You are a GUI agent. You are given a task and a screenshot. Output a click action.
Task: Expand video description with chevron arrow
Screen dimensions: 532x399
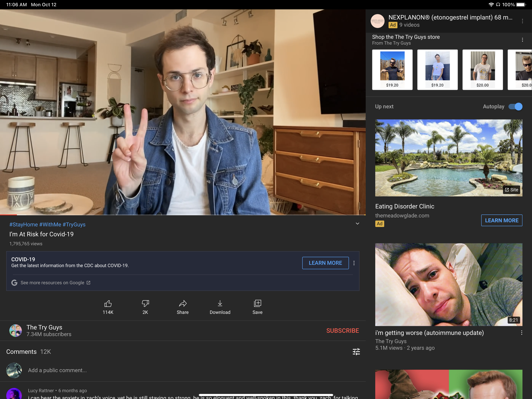click(x=357, y=224)
